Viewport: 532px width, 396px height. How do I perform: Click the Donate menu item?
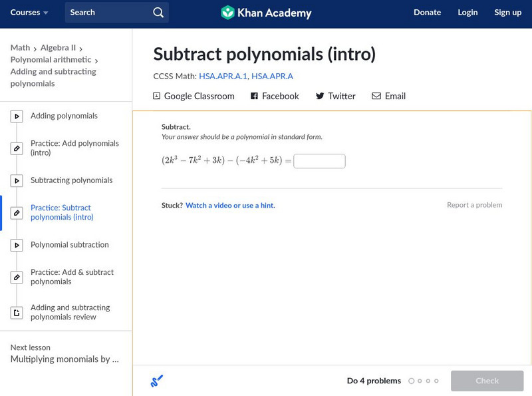click(x=427, y=13)
